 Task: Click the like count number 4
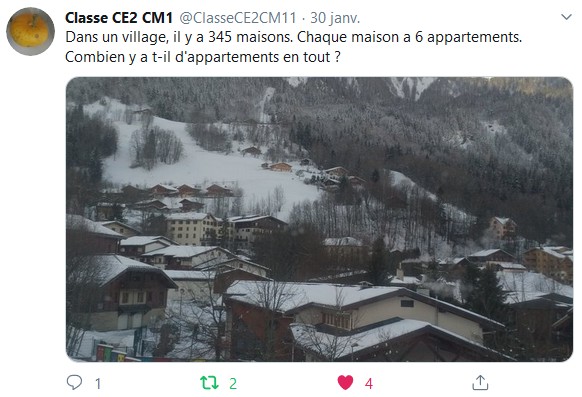[x=369, y=384]
